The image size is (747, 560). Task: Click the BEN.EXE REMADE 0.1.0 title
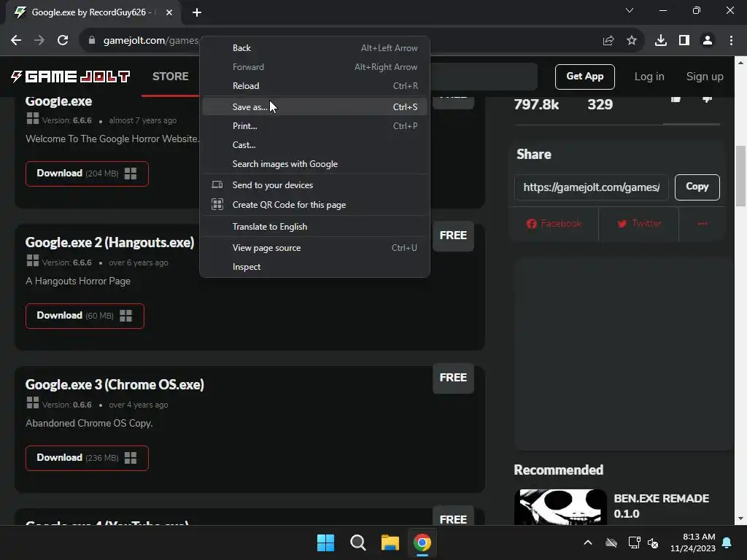point(661,506)
